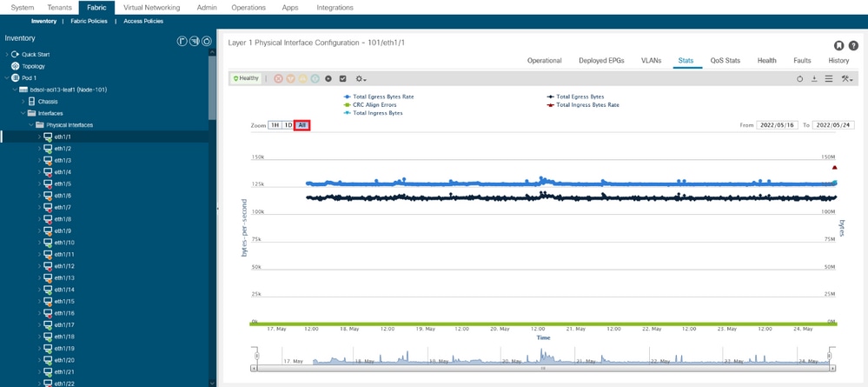Filter by minor faults yellow icon

point(303,79)
